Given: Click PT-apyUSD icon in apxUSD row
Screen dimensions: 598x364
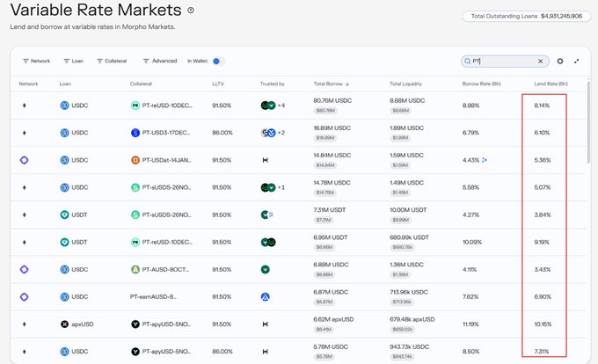Looking at the screenshot, I should click(x=135, y=324).
